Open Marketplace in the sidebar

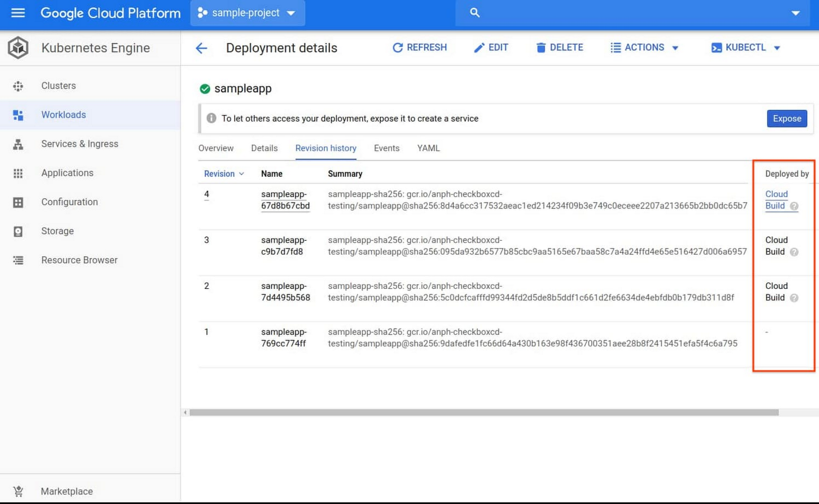point(90,491)
